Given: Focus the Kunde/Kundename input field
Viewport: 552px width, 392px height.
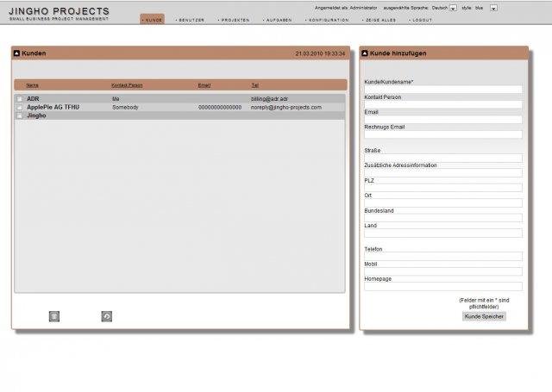Looking at the screenshot, I should point(443,90).
